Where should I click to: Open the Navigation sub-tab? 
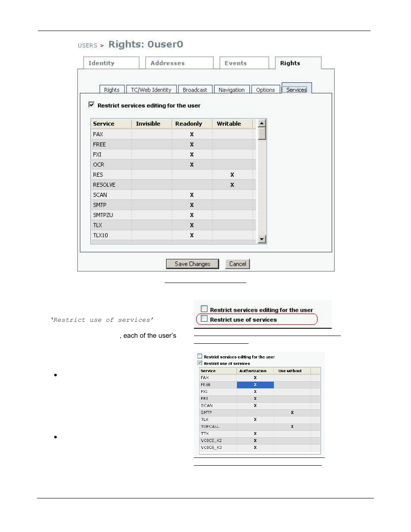click(231, 90)
